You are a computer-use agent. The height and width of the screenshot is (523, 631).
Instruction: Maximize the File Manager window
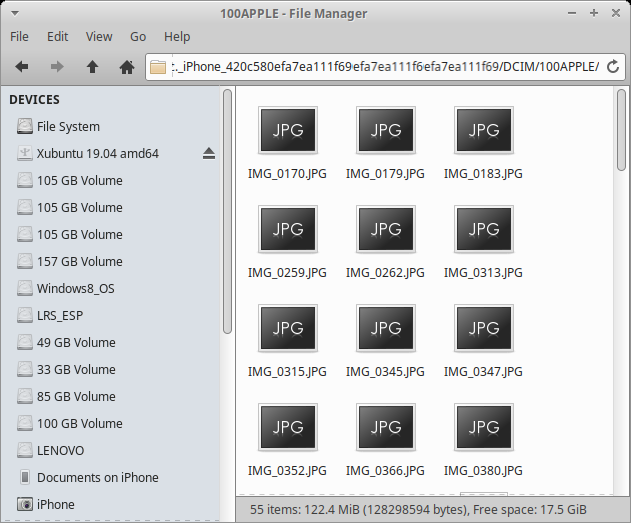tap(594, 13)
